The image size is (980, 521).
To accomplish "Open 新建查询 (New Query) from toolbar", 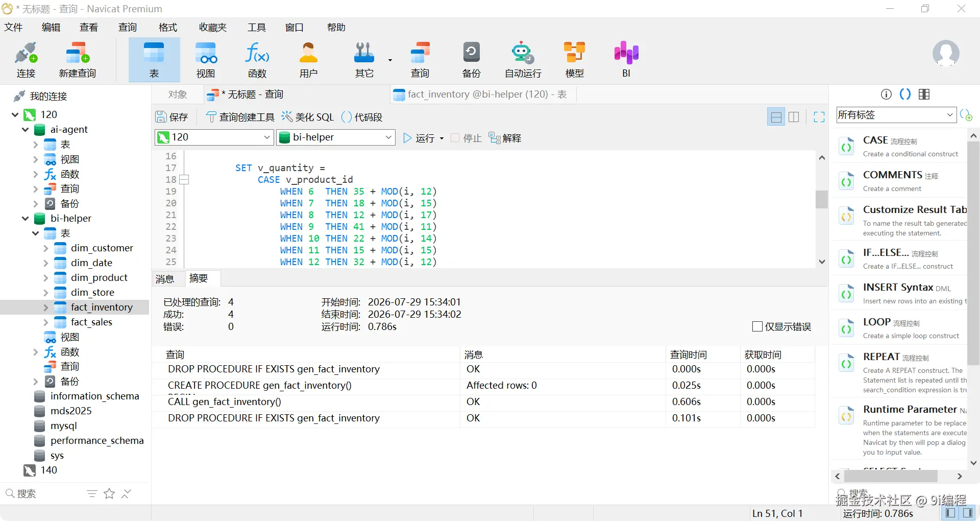I will pos(78,60).
